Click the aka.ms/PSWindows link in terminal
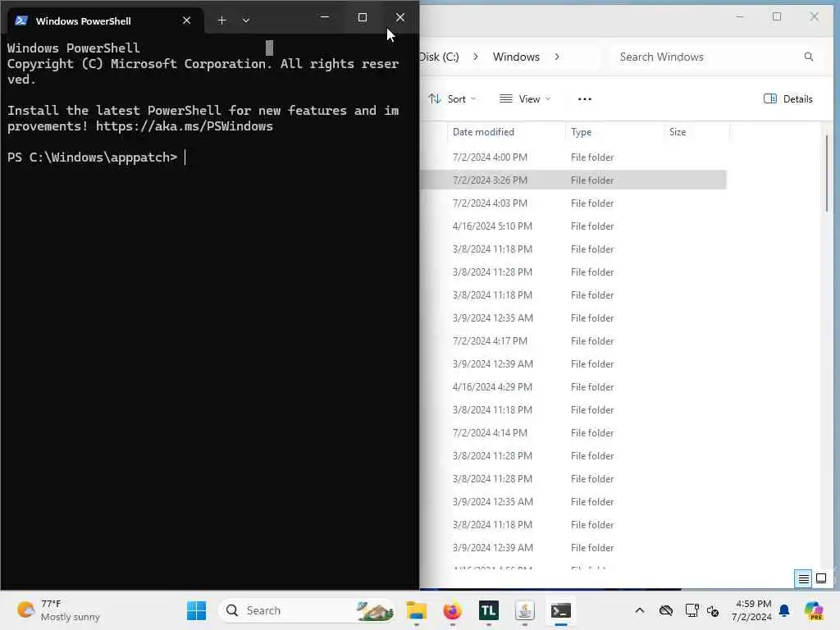 185,126
